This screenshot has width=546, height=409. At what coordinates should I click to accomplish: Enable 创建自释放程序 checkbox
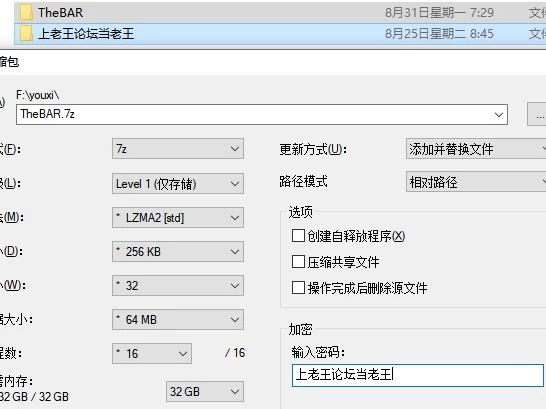point(298,236)
